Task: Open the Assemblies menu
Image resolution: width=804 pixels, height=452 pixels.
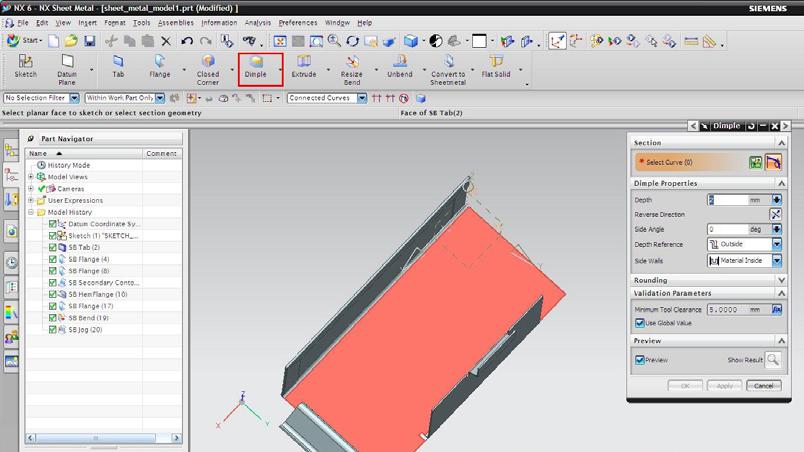Action: tap(175, 23)
